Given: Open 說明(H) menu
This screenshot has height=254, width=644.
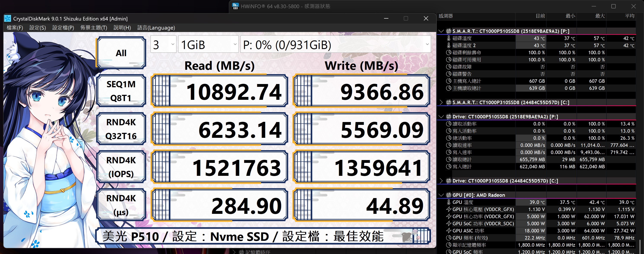Looking at the screenshot, I should tap(122, 28).
